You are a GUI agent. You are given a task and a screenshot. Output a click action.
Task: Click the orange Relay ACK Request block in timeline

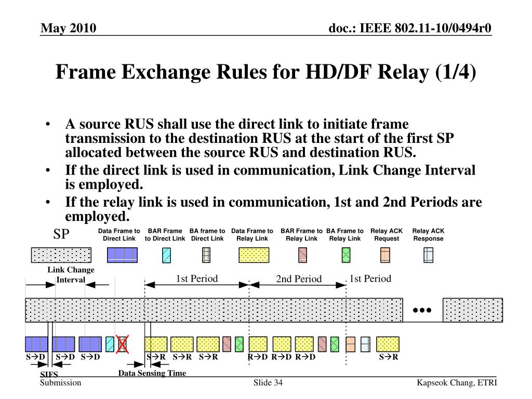(351, 344)
